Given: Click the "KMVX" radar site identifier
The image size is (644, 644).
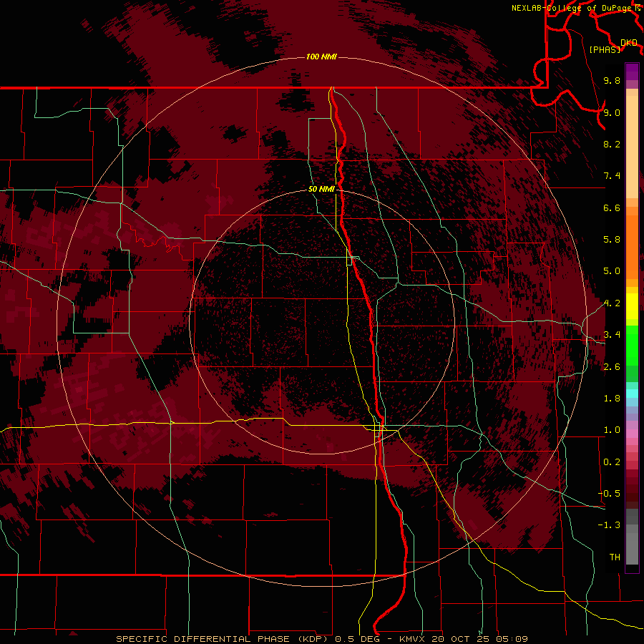Looking at the screenshot, I should tap(412, 639).
